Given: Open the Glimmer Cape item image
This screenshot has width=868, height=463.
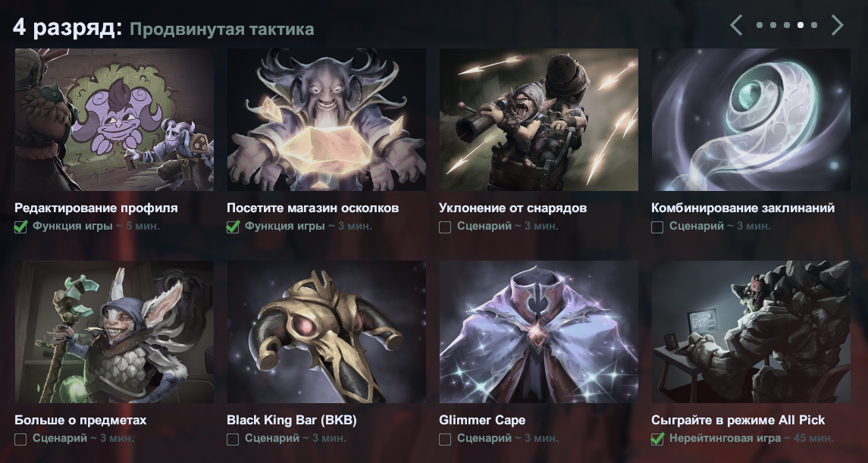Looking at the screenshot, I should coord(539,332).
